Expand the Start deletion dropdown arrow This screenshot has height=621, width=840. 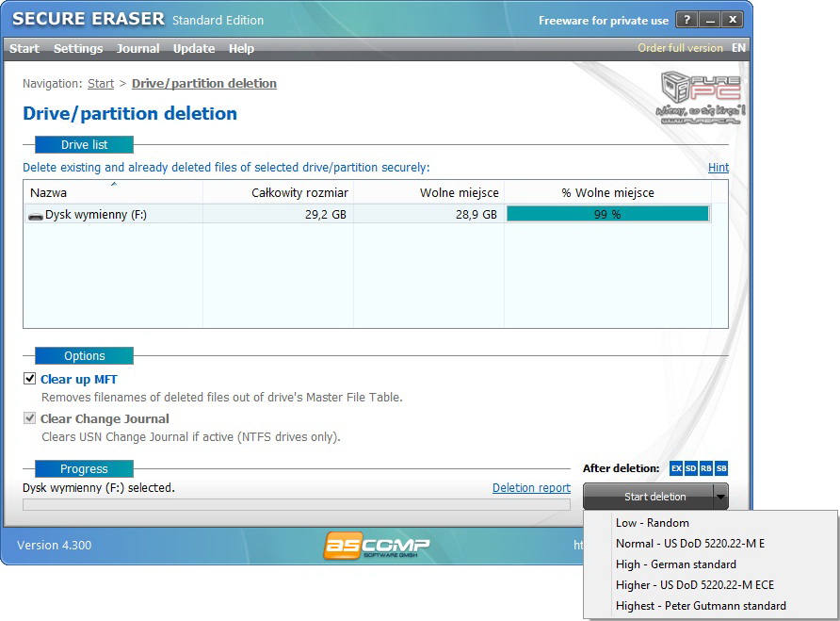pos(720,497)
